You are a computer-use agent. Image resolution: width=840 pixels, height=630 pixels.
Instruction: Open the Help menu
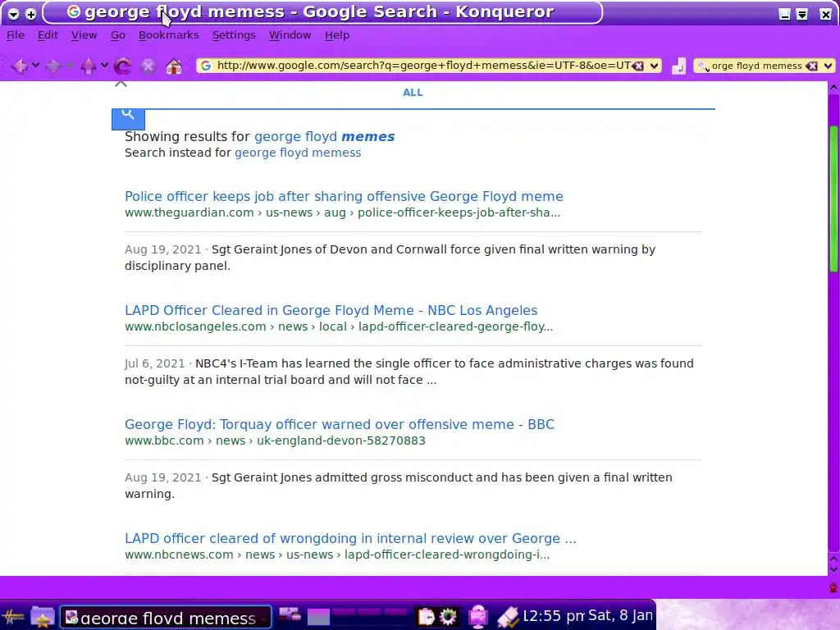click(337, 34)
